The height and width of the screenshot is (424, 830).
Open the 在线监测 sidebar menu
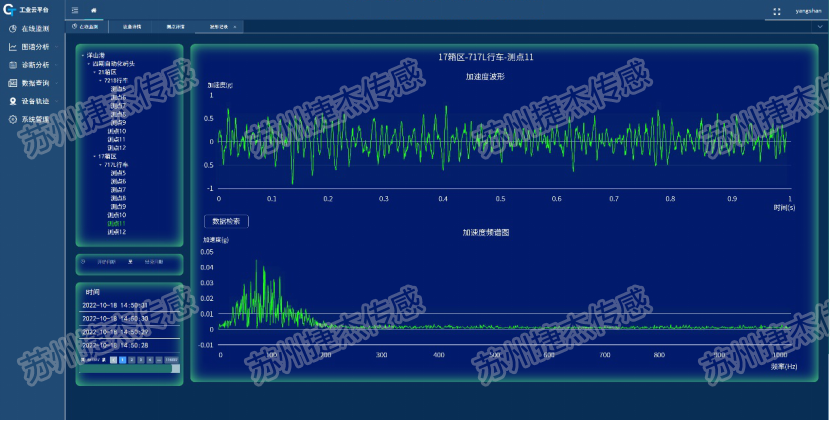(x=33, y=29)
